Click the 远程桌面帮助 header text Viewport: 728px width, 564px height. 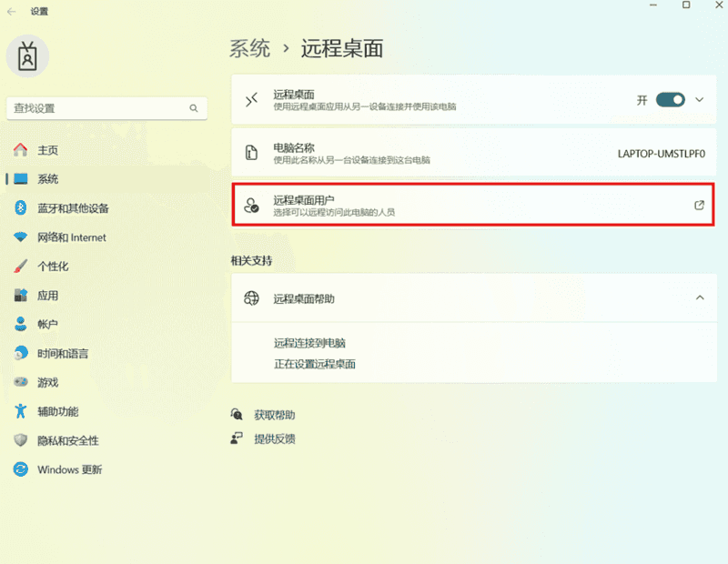click(304, 298)
